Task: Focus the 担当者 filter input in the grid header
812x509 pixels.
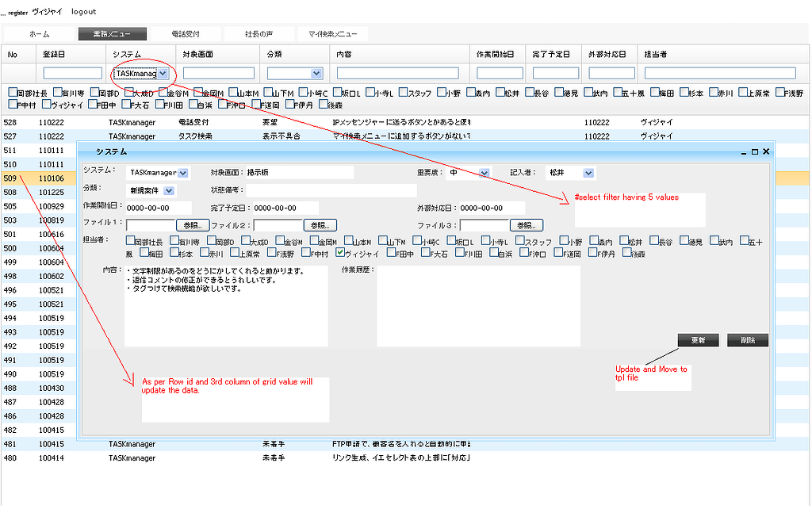Action: (720, 74)
